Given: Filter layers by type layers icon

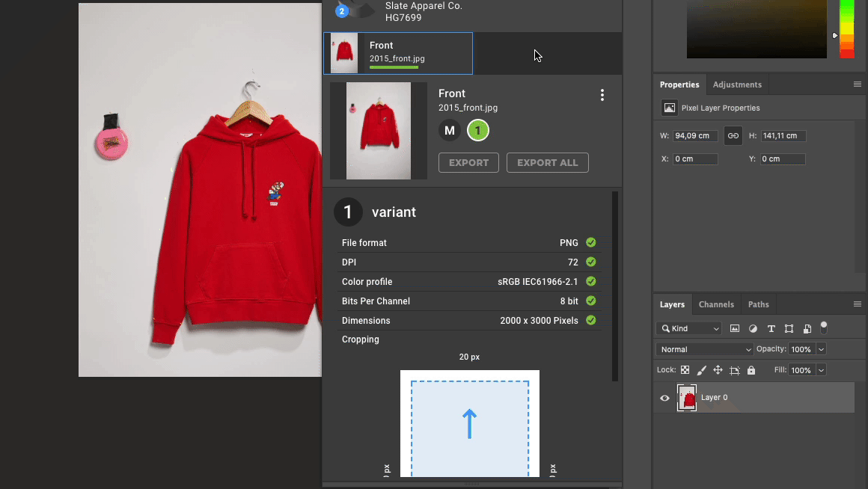Looking at the screenshot, I should (771, 329).
